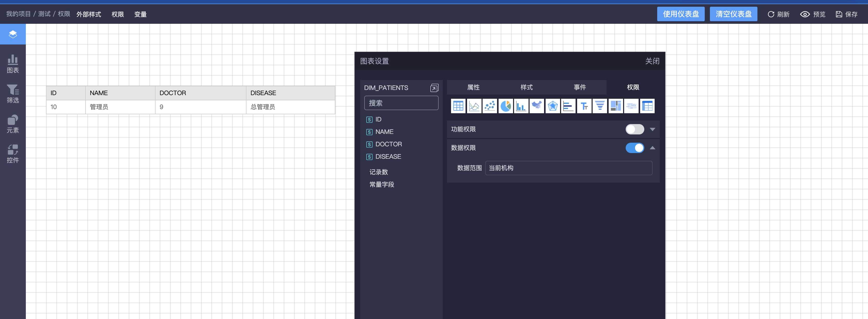Open the 变量 top menu item

coord(141,14)
